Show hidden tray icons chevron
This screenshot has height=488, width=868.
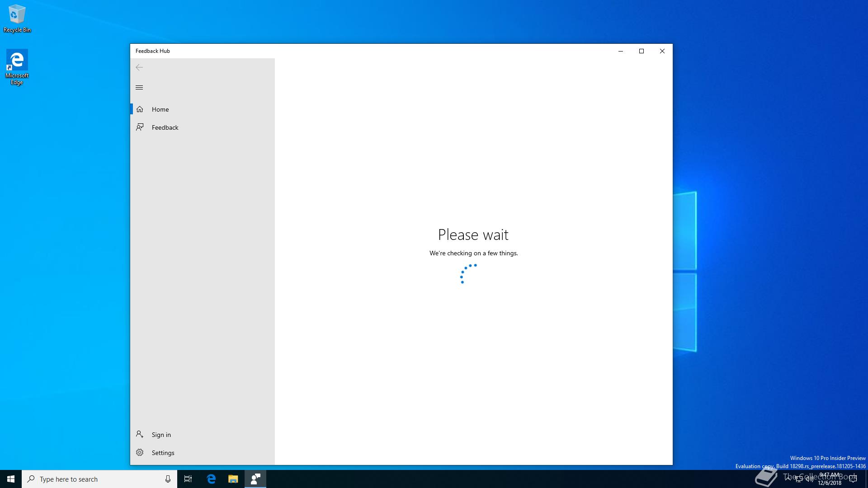[788, 479]
